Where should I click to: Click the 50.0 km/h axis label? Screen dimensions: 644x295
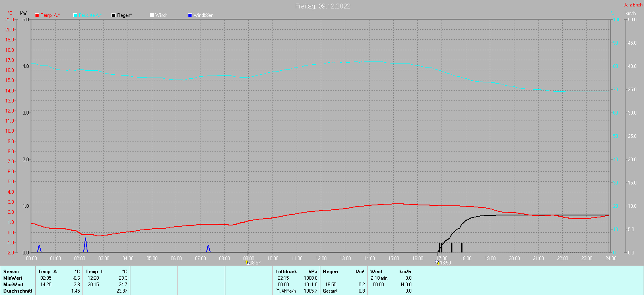point(632,19)
